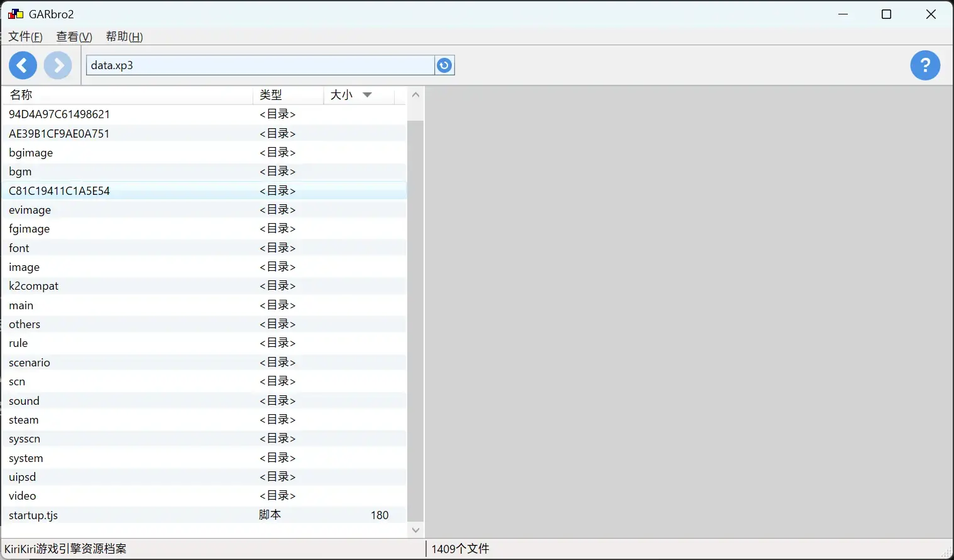The width and height of the screenshot is (954, 560).
Task: Select the C81C19411C1A5E54 directory
Action: pos(204,190)
